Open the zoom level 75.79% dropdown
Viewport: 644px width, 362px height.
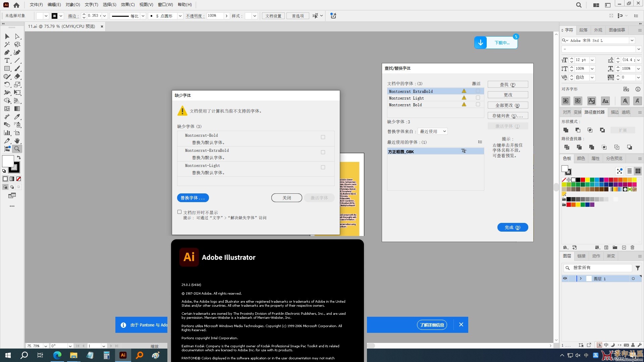pos(46,346)
